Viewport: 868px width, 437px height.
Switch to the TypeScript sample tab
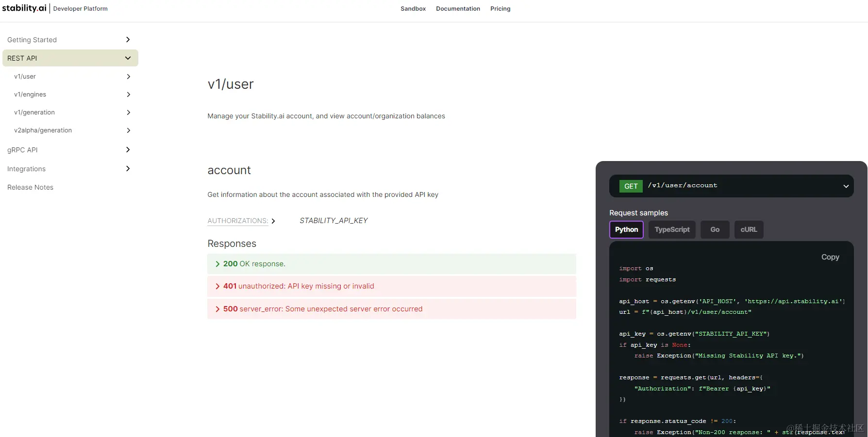click(672, 229)
